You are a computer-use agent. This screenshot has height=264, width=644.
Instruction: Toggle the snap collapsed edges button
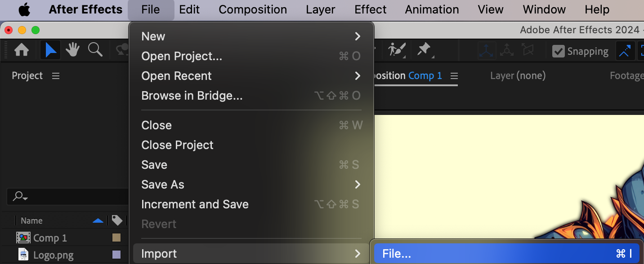click(x=625, y=51)
